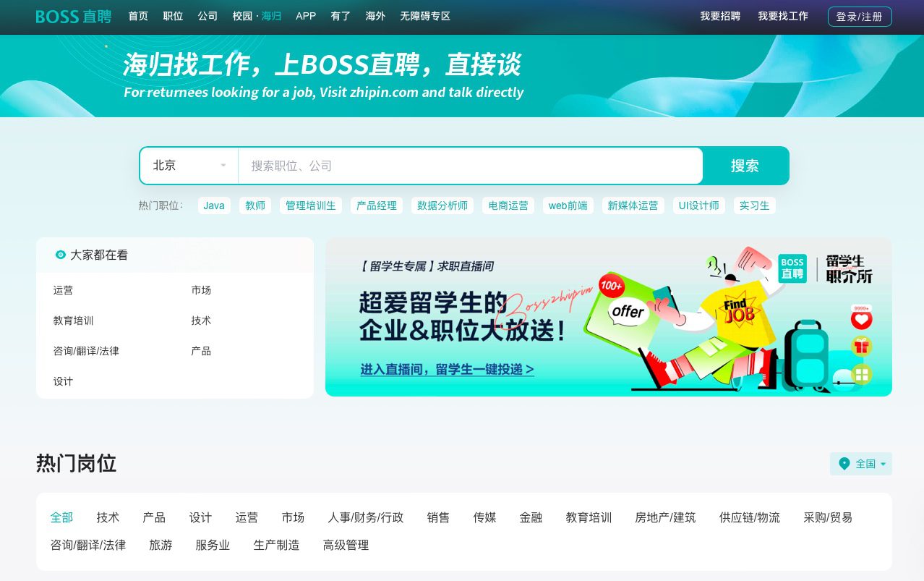Select the 高级管理 tab
Image resolution: width=924 pixels, height=581 pixels.
(x=346, y=545)
